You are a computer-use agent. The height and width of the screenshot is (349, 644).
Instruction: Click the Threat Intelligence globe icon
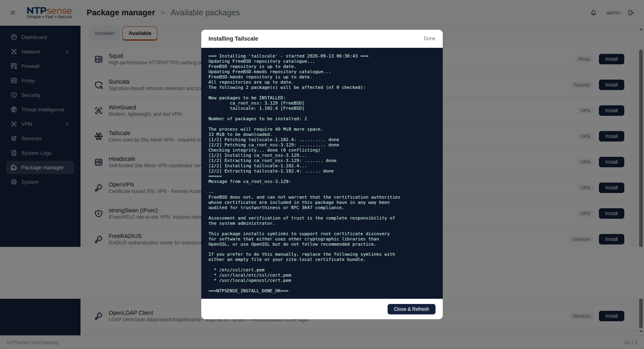pos(14,109)
